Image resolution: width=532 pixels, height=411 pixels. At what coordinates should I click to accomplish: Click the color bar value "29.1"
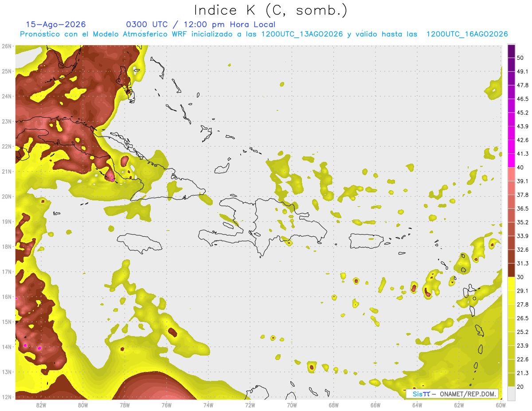[x=523, y=291]
